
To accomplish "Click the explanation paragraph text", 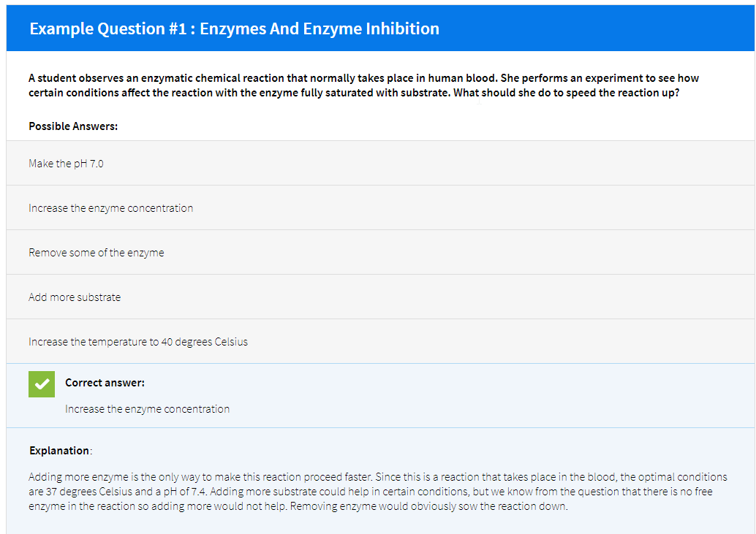I will click(x=373, y=491).
